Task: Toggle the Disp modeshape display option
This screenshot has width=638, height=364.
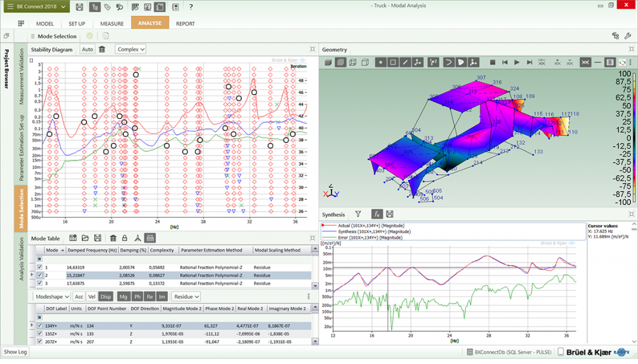Action: pyautogui.click(x=107, y=296)
